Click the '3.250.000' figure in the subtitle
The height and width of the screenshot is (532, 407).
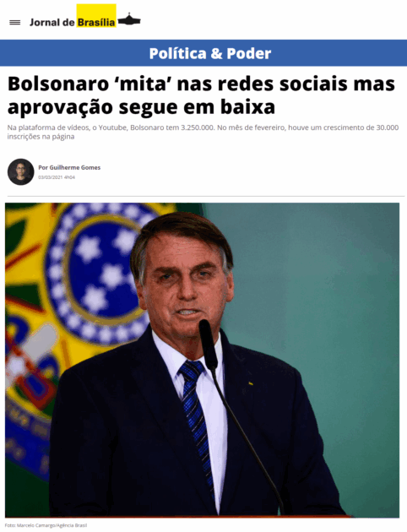click(x=198, y=128)
